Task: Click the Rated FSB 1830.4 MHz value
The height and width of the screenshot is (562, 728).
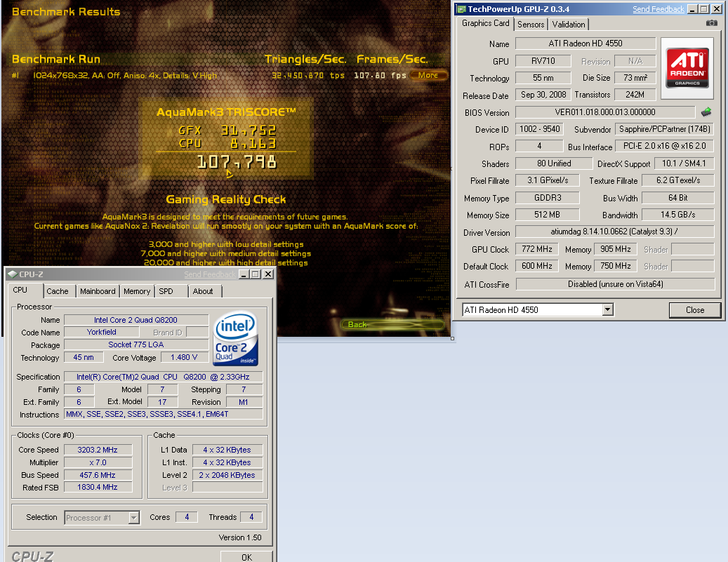Action: coord(98,488)
